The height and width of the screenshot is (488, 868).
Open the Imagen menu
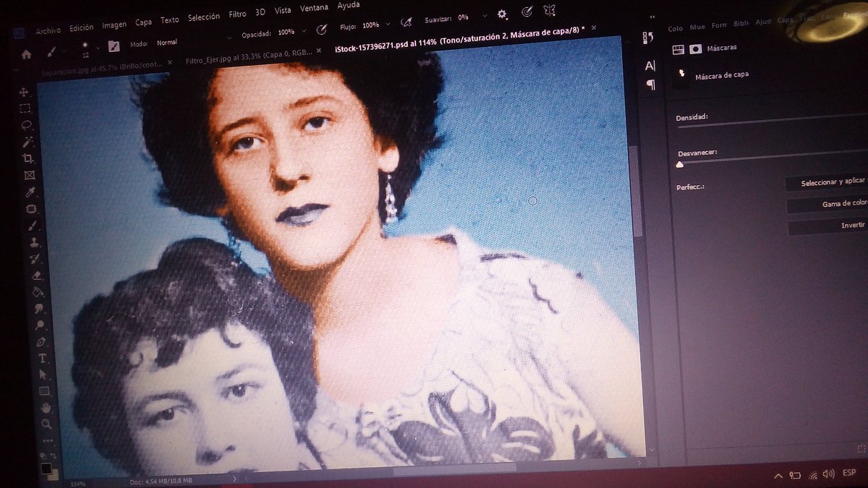coord(114,25)
